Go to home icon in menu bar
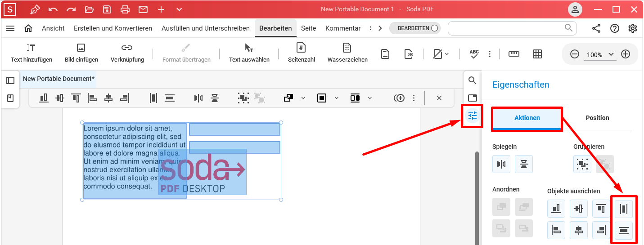 (28, 28)
